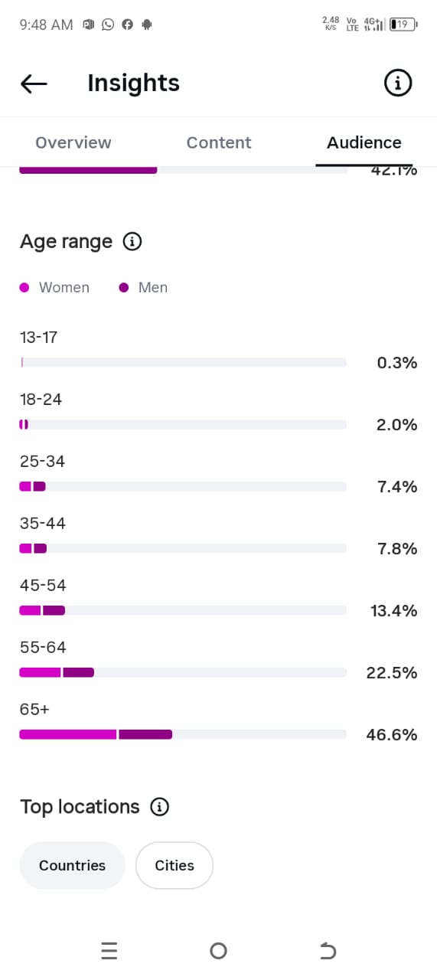Switch to the Content tab
Image resolution: width=437 pixels, height=980 pixels.
click(219, 142)
